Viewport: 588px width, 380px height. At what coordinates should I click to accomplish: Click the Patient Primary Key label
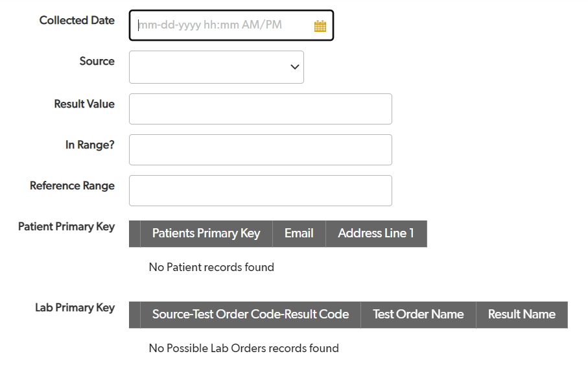tap(66, 226)
